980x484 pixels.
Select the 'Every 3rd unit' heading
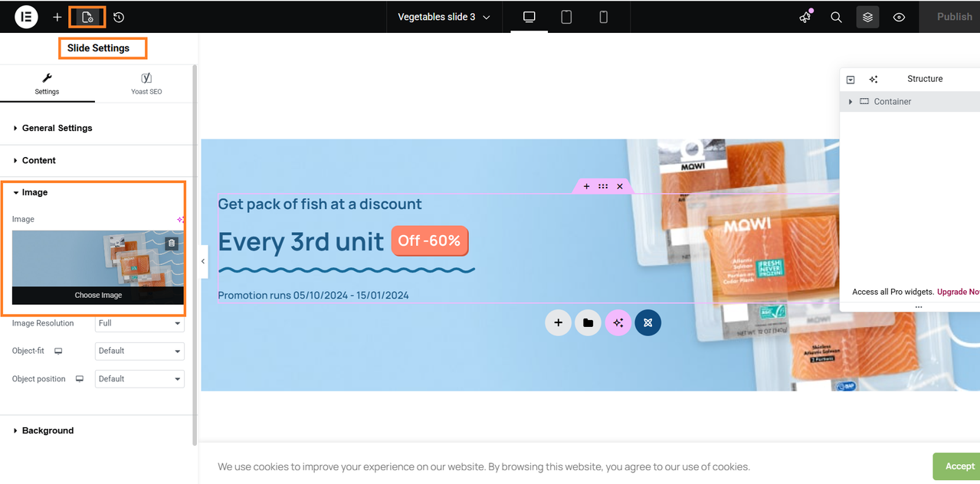(x=300, y=242)
